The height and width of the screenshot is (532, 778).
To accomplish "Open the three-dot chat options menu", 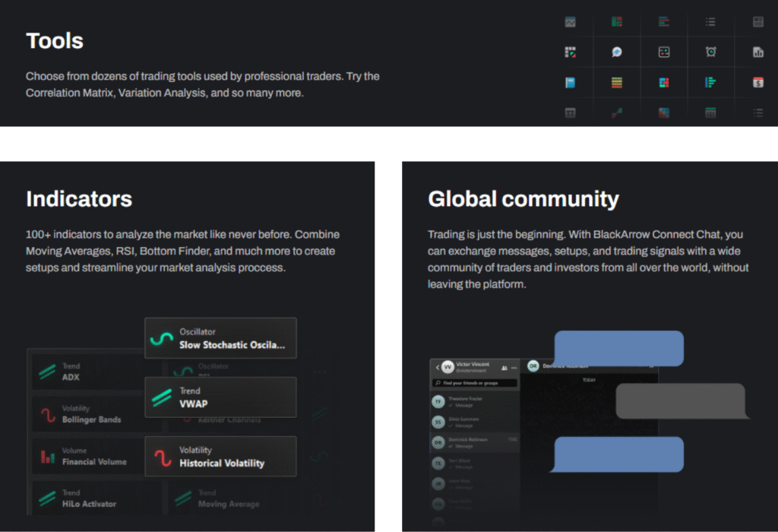I will click(514, 367).
